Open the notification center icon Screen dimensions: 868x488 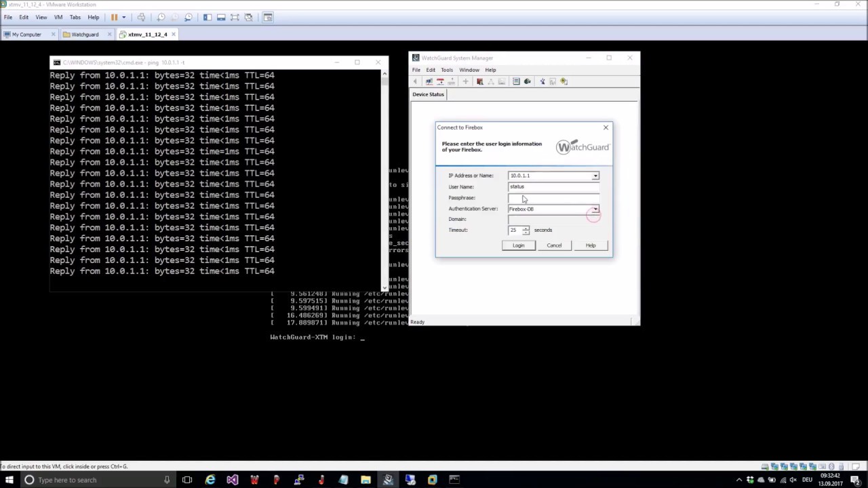coord(854,480)
